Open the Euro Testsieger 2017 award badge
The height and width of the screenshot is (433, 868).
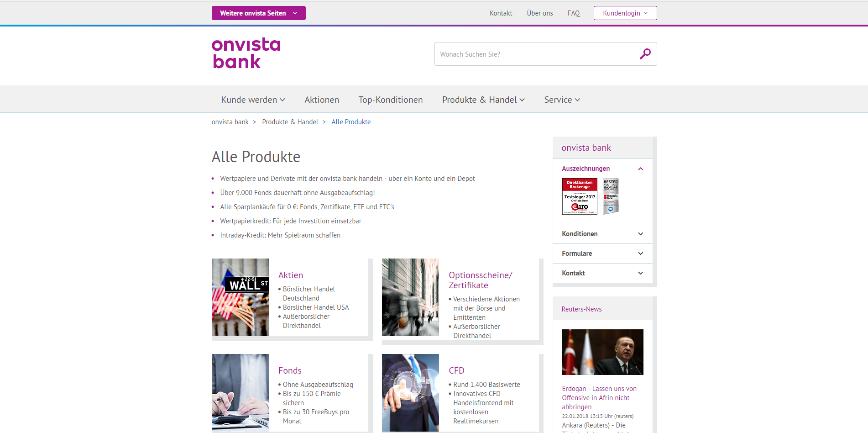[580, 196]
